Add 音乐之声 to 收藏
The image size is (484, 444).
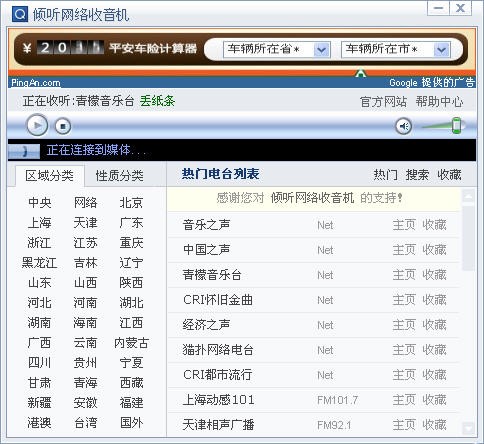(x=434, y=225)
